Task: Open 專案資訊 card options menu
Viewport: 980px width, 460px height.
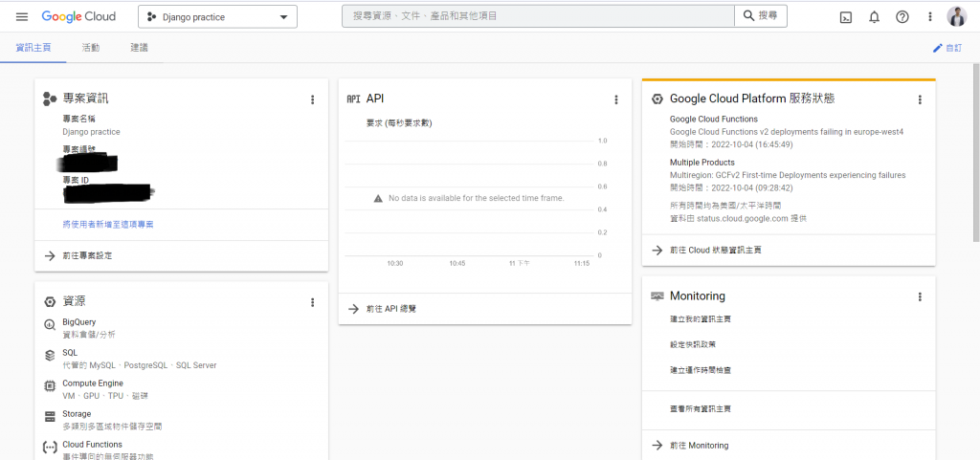Action: click(313, 99)
